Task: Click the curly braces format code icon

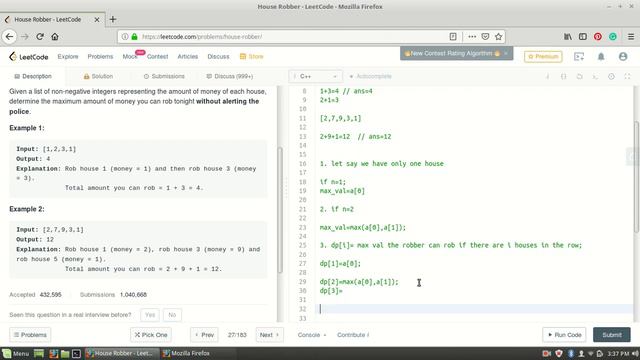Action: pyautogui.click(x=564, y=76)
